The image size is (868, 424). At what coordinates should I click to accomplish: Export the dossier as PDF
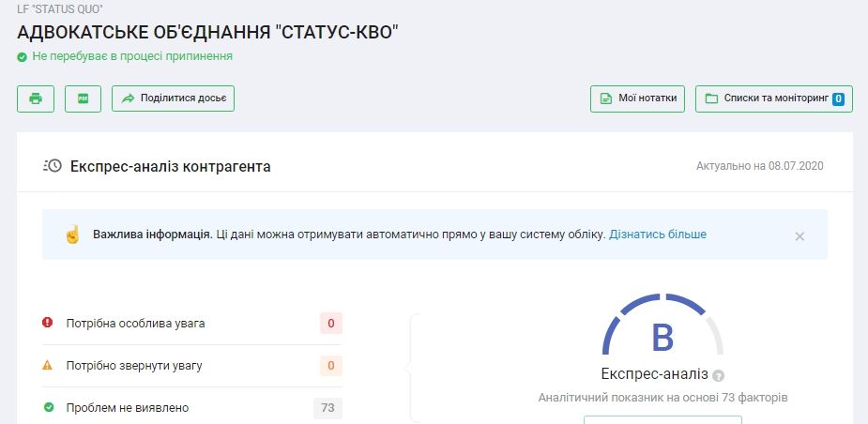[83, 99]
